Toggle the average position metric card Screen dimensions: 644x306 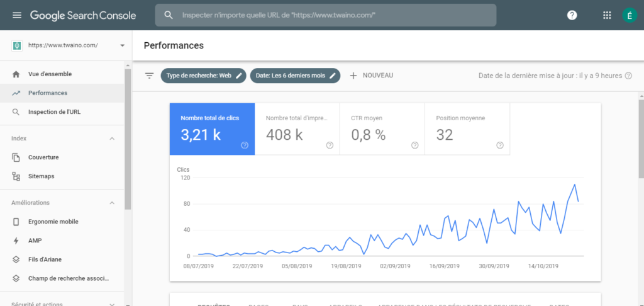point(467,129)
